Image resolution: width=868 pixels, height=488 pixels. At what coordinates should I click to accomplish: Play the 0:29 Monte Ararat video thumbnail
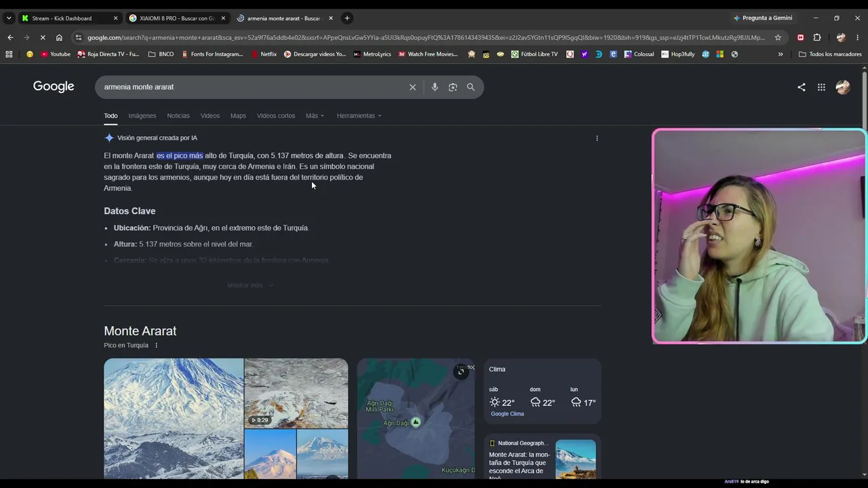[x=296, y=393]
